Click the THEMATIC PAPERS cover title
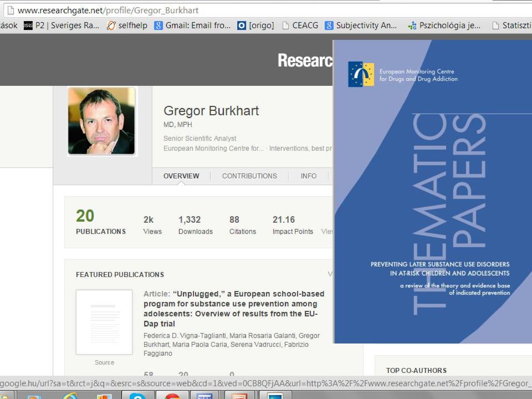532x399 pixels. (449, 214)
